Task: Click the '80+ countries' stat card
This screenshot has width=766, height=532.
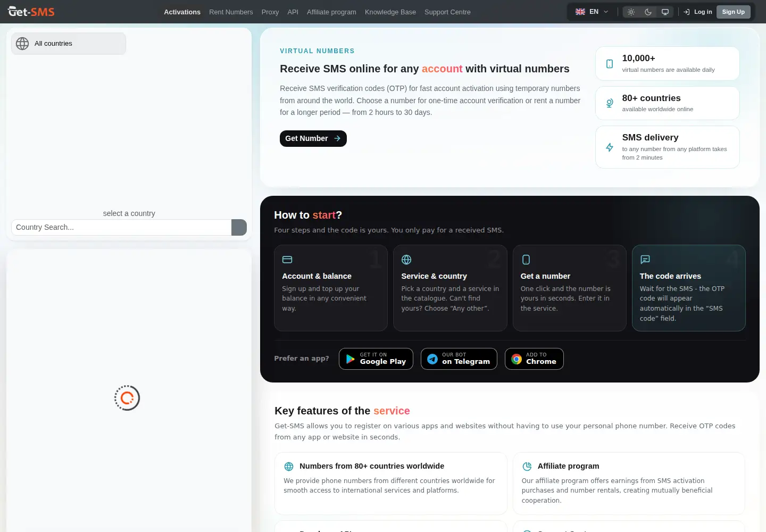Action: click(x=668, y=103)
